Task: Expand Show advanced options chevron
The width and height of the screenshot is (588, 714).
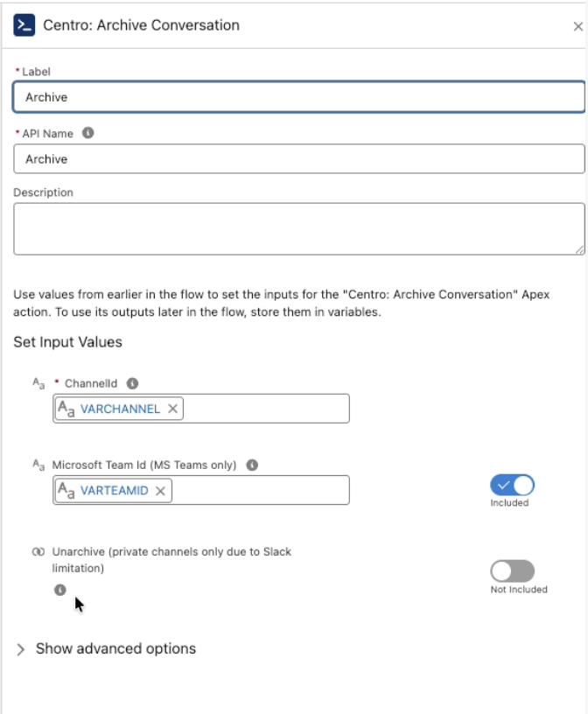Action: tap(20, 649)
